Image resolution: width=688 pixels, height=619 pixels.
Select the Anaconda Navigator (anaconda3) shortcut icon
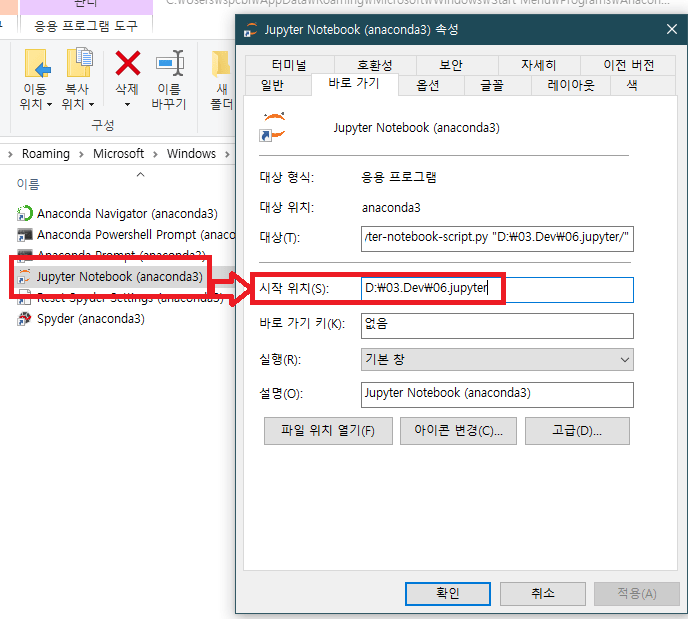coord(24,214)
